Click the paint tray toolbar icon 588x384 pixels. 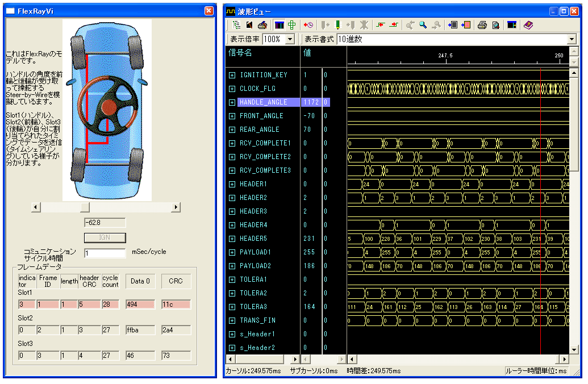click(x=262, y=25)
